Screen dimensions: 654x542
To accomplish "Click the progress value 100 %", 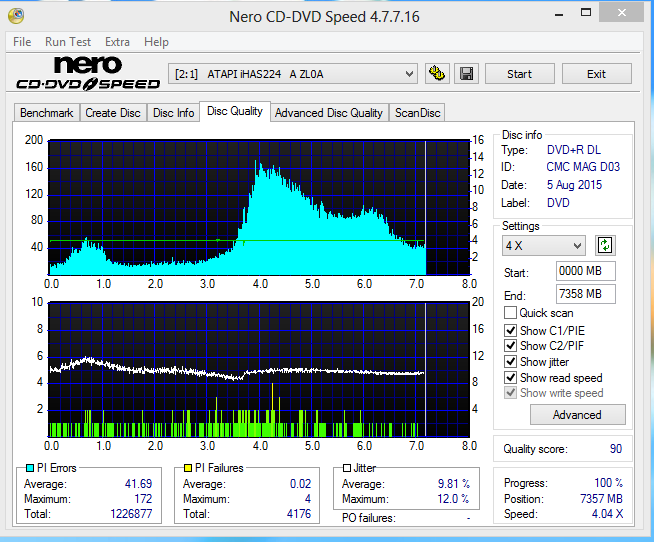I will click(609, 483).
